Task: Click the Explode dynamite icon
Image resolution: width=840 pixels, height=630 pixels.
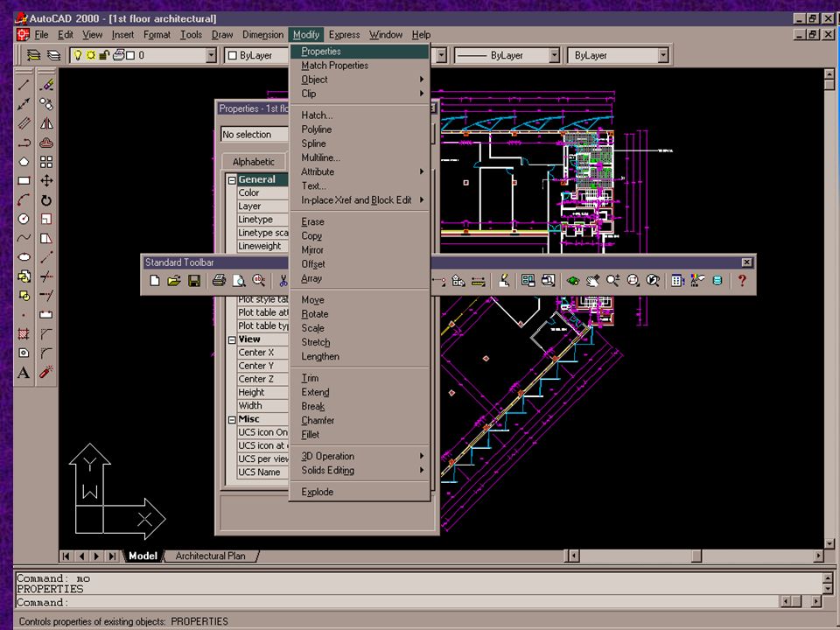Action: [x=46, y=371]
